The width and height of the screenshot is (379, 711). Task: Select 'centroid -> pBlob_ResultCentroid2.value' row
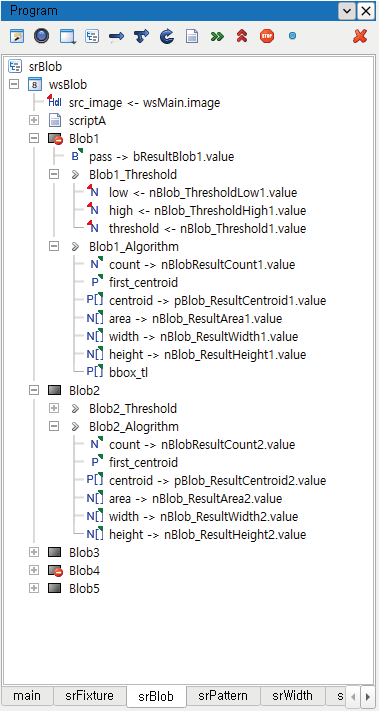click(217, 480)
